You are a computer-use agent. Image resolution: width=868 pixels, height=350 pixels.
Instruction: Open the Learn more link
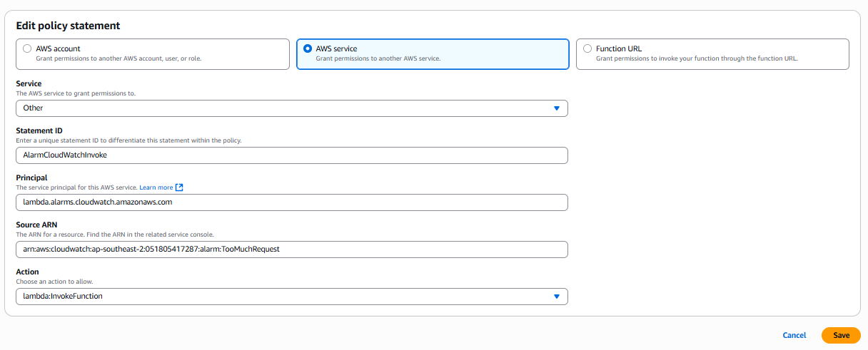[x=156, y=187]
